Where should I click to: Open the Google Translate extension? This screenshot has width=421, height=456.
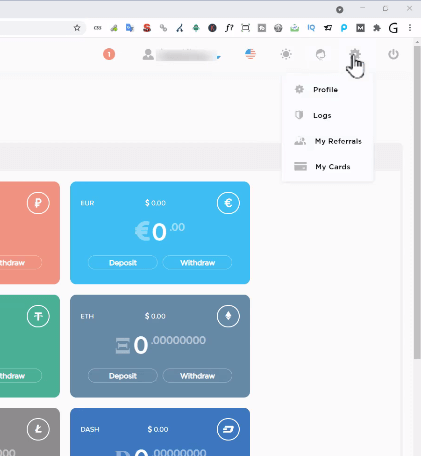[130, 28]
